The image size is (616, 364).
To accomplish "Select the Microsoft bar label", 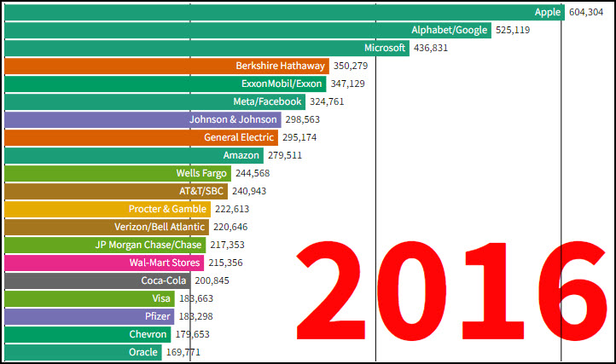I will [x=385, y=48].
